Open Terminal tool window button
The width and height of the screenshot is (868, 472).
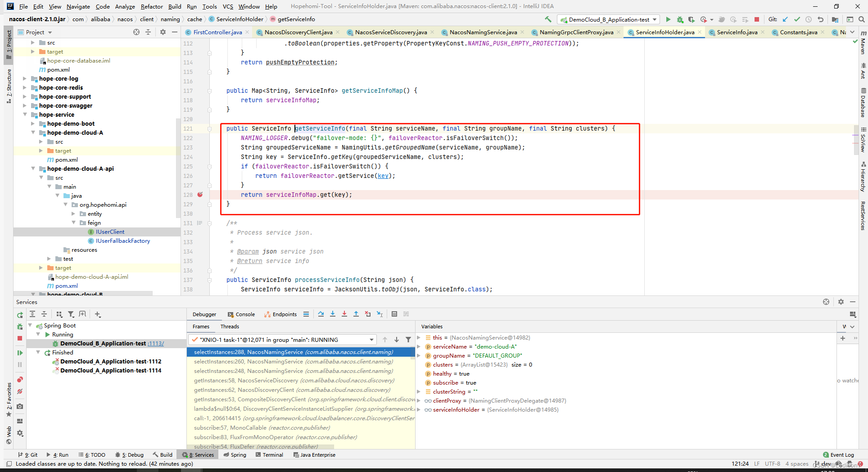(x=269, y=455)
